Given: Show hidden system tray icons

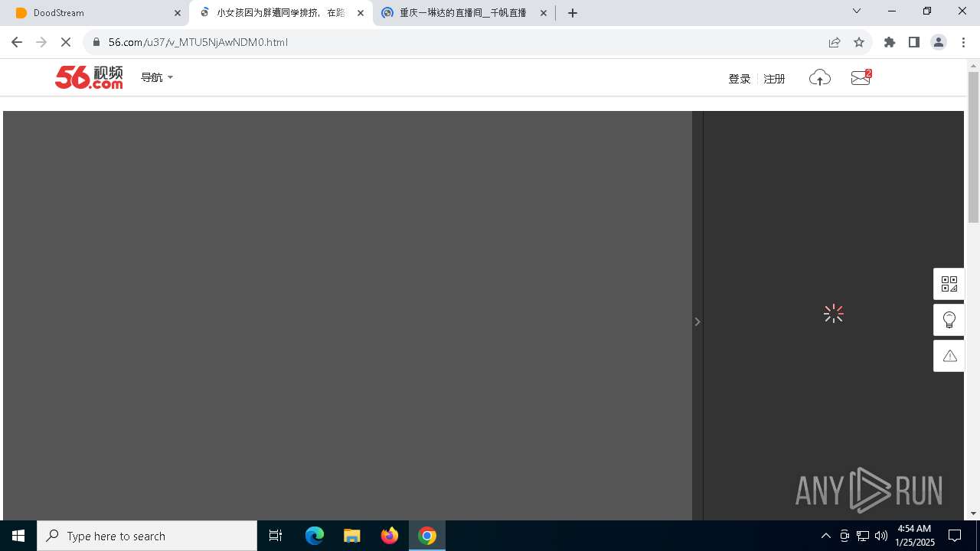Looking at the screenshot, I should 826,536.
